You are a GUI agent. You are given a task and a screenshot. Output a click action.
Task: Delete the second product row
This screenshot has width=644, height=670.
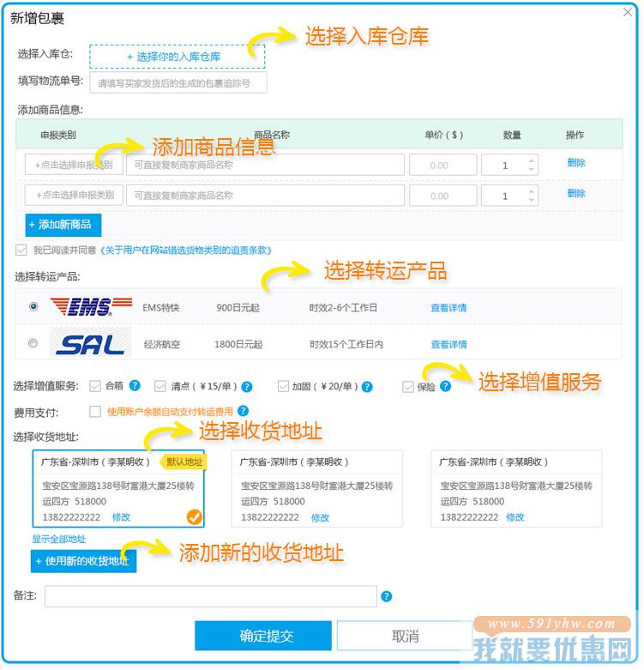(576, 193)
